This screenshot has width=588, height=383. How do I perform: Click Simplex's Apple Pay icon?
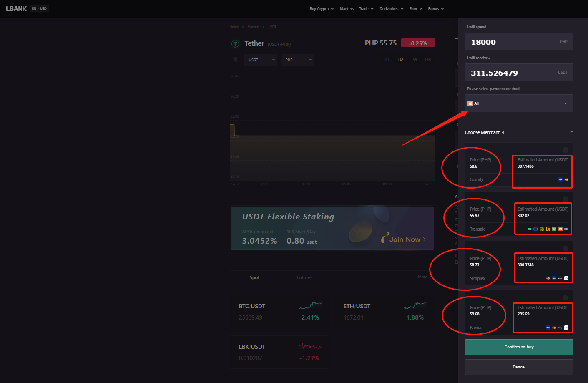(560, 278)
